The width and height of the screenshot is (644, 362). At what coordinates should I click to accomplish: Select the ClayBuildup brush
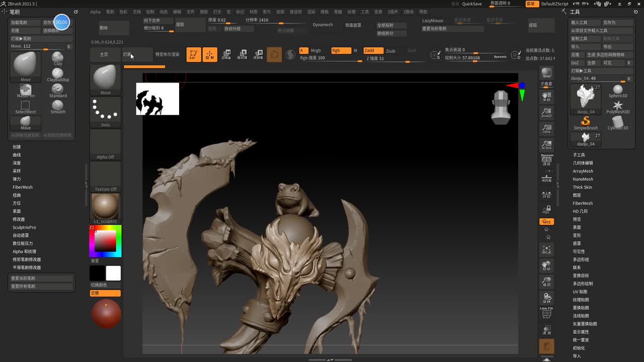click(58, 74)
